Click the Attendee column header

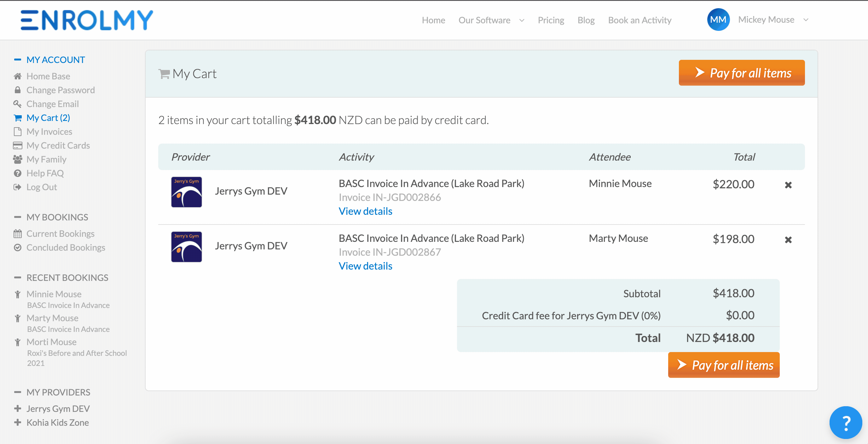(610, 157)
